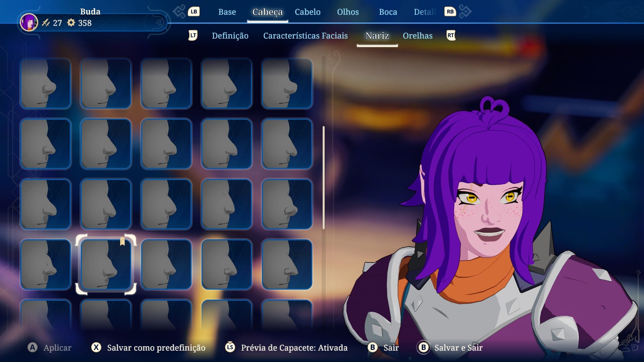Pick the last nose thumbnail in the second row

click(x=287, y=144)
